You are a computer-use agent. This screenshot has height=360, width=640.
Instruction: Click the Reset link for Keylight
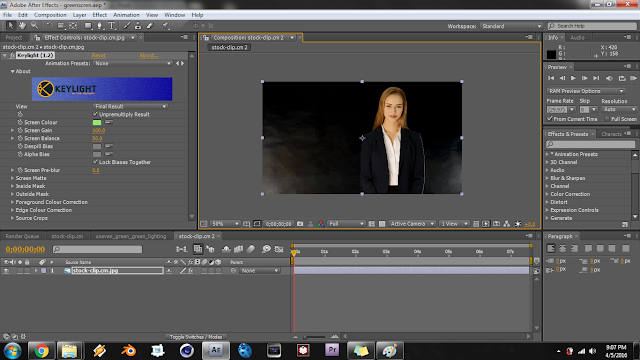(x=98, y=56)
